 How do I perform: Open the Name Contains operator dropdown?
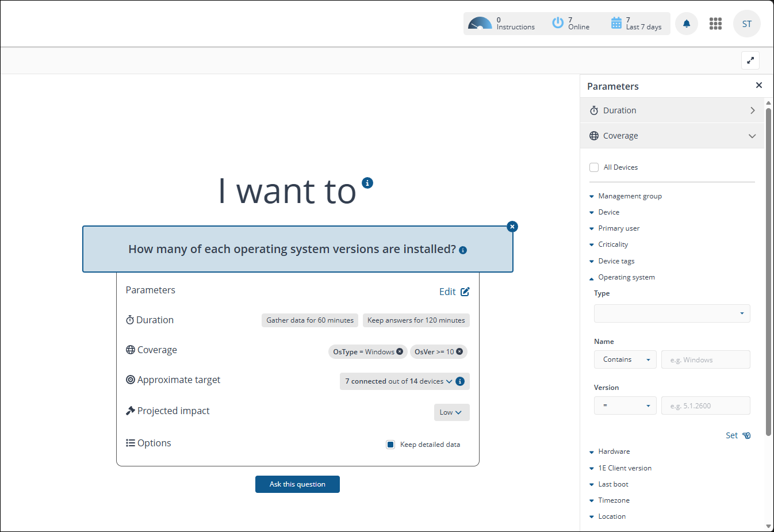(x=625, y=359)
